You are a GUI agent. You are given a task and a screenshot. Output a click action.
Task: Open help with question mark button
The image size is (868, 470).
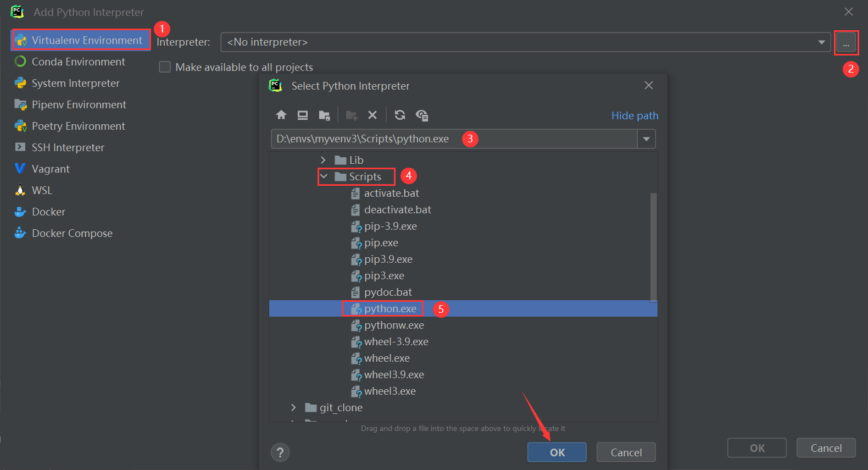tap(280, 452)
